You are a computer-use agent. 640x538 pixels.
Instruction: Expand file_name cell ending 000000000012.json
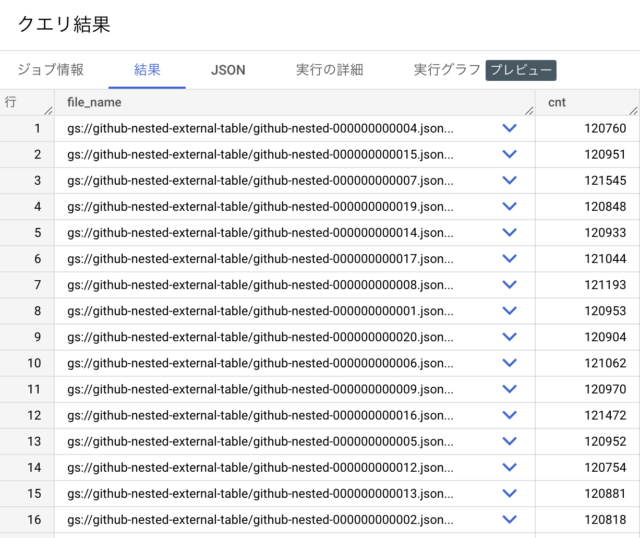(509, 467)
